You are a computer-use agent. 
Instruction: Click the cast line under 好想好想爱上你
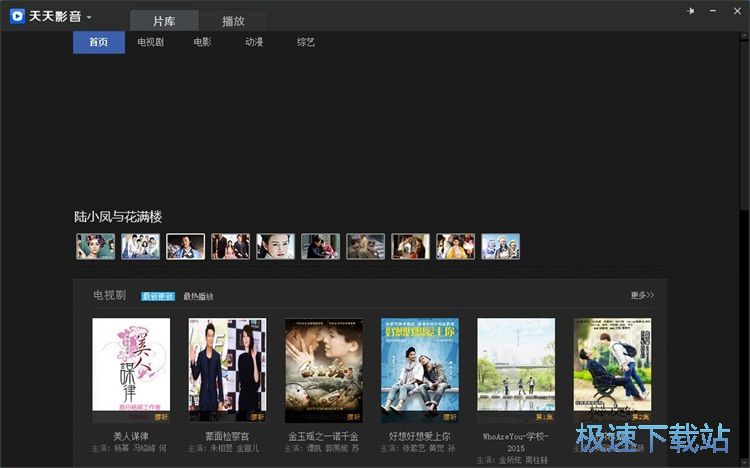(419, 448)
